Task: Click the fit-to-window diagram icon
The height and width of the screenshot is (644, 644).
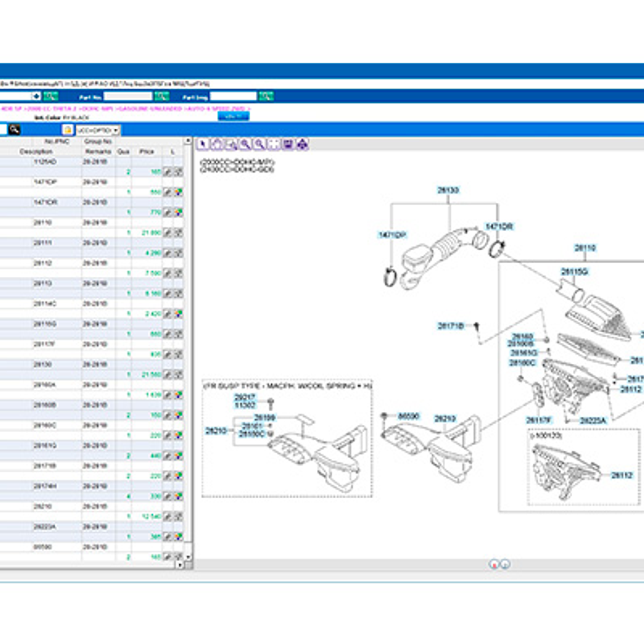Action: coord(274,144)
